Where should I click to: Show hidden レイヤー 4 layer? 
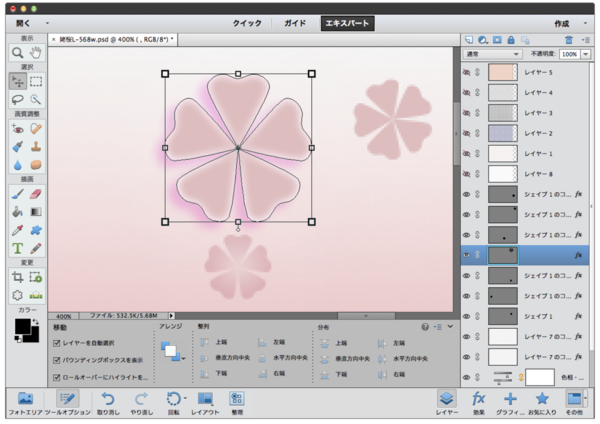(x=466, y=93)
